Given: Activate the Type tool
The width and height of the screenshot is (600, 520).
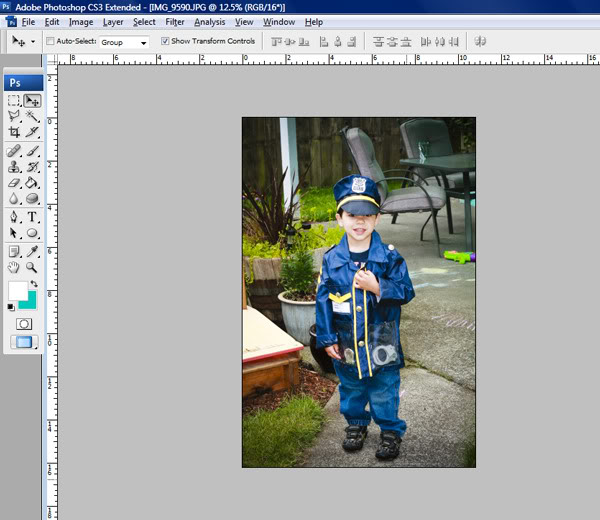Looking at the screenshot, I should [x=32, y=217].
